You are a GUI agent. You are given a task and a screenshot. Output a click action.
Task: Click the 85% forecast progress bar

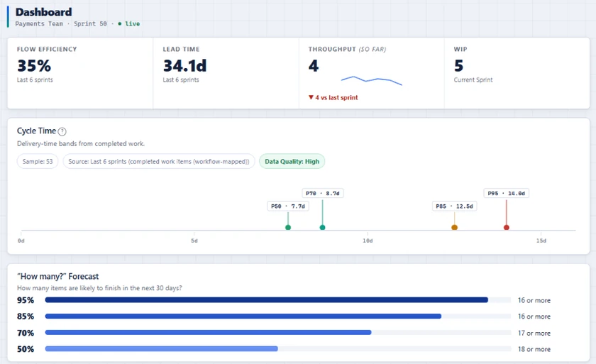click(278, 316)
